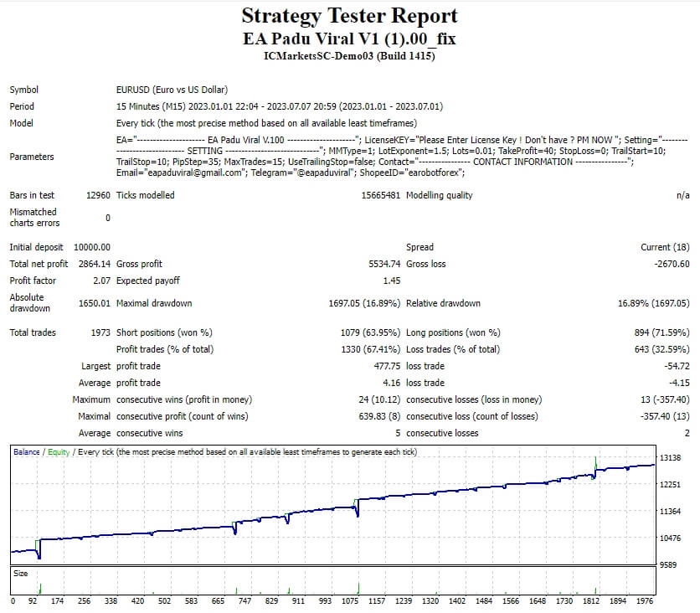
Task: Click Modelling quality value n/a
Action: 683,196
